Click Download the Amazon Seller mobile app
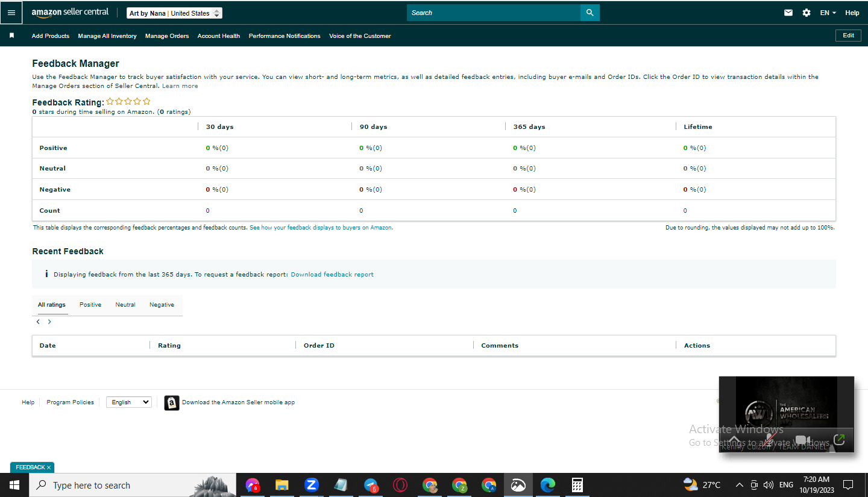 click(239, 402)
